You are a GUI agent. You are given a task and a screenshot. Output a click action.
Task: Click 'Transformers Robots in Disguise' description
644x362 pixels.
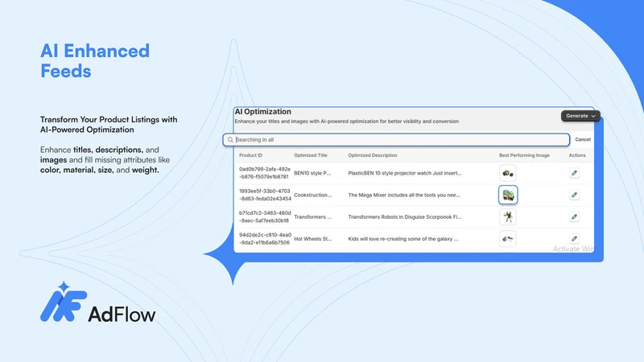(405, 216)
